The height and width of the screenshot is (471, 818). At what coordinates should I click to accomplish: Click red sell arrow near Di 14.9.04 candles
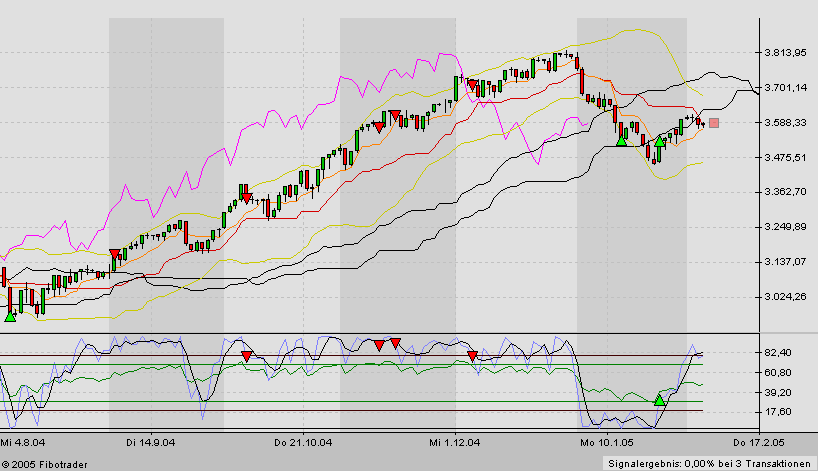[x=114, y=254]
